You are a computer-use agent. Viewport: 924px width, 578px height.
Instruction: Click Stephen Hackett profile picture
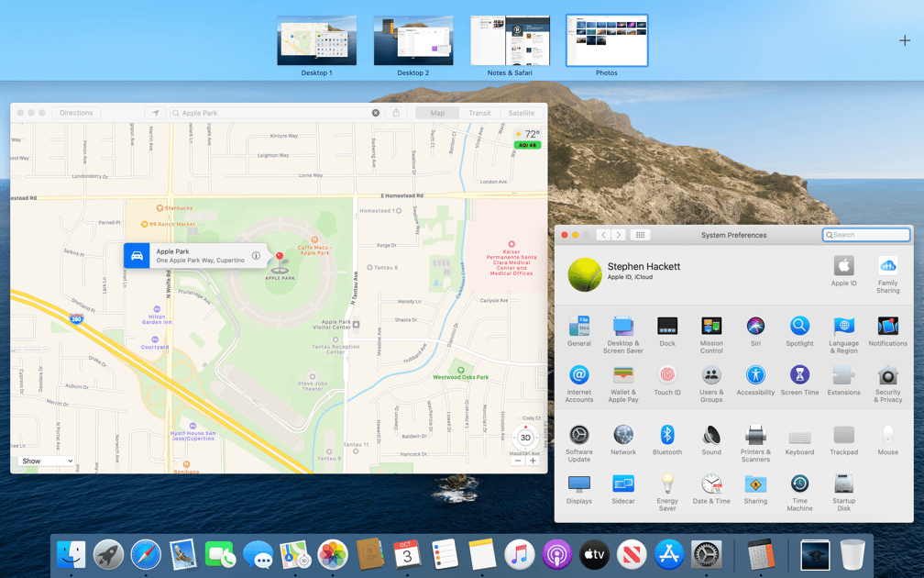(x=585, y=274)
